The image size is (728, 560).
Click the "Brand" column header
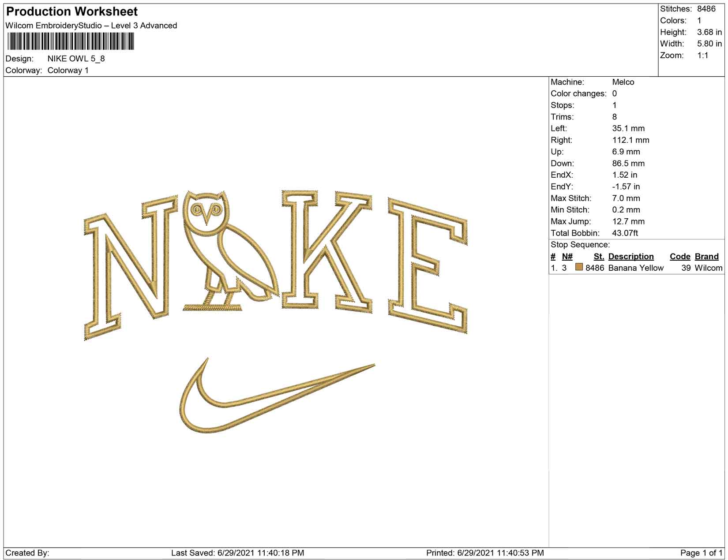(x=707, y=257)
